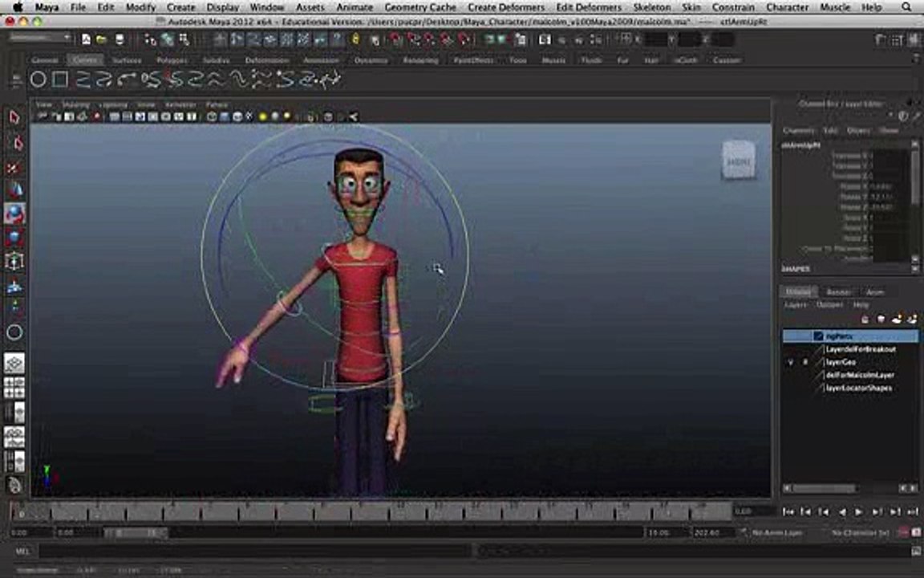Viewport: 924px width, 578px height.
Task: Select the Paint Selection tool
Action: (x=14, y=169)
